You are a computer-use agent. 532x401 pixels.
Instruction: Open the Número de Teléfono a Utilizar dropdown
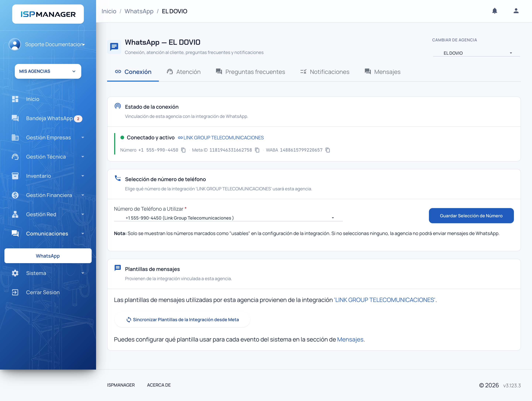point(228,218)
